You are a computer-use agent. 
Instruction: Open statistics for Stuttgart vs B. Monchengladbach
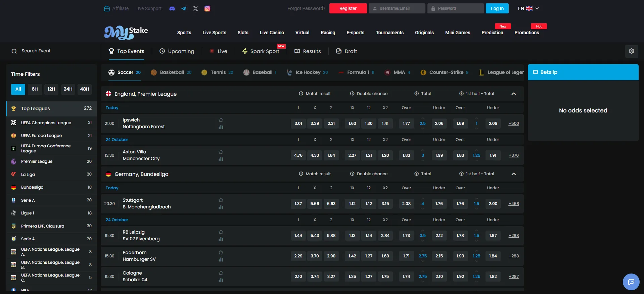coord(221,207)
